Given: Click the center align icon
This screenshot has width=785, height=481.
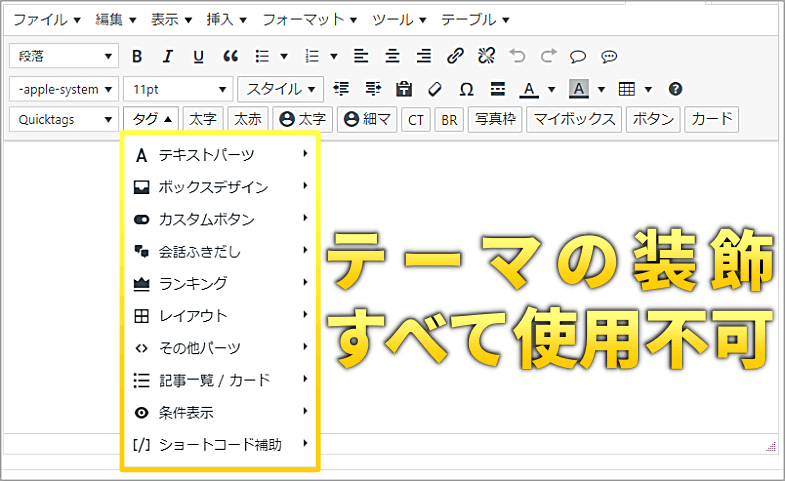Looking at the screenshot, I should point(392,56).
